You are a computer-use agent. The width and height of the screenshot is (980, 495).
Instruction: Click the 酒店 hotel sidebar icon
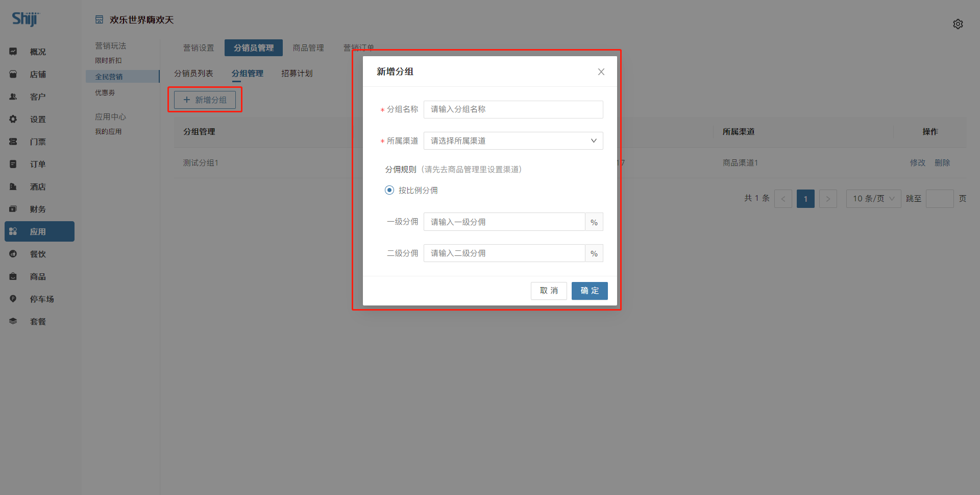pyautogui.click(x=13, y=186)
